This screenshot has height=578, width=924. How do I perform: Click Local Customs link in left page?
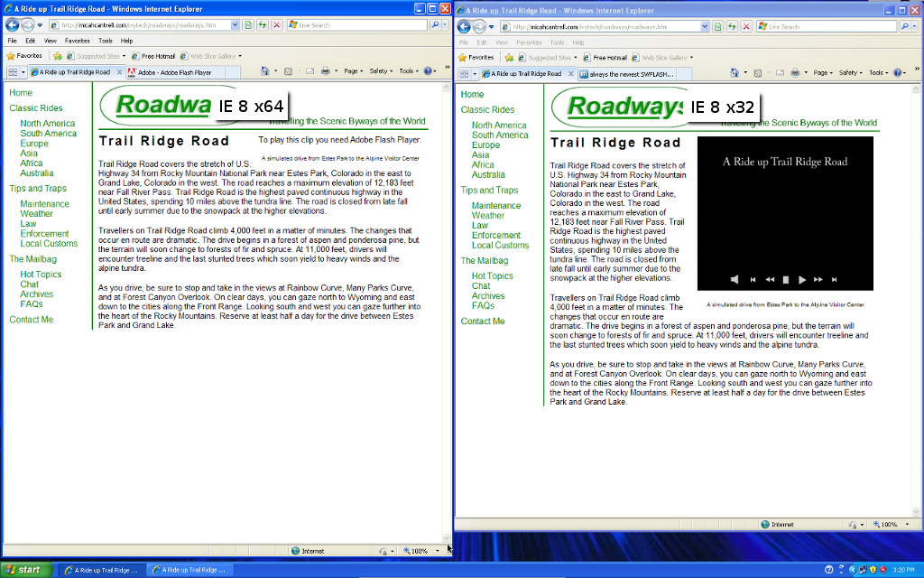[x=49, y=244]
